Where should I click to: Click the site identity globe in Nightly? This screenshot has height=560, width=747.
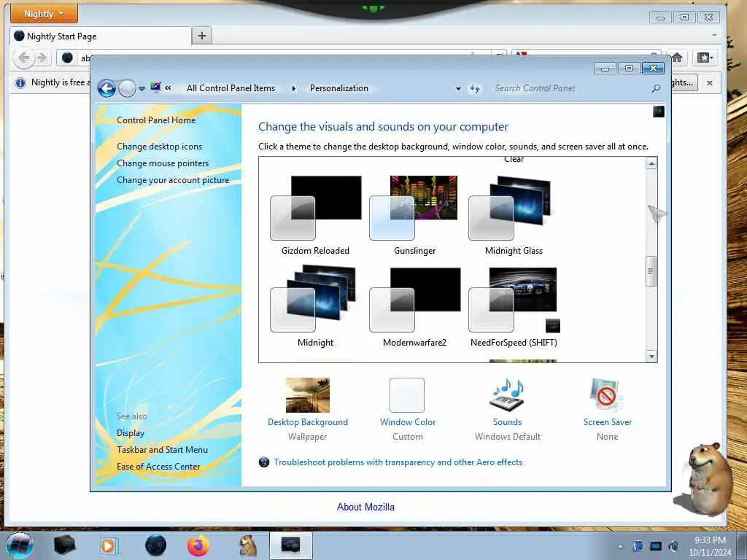(67, 58)
